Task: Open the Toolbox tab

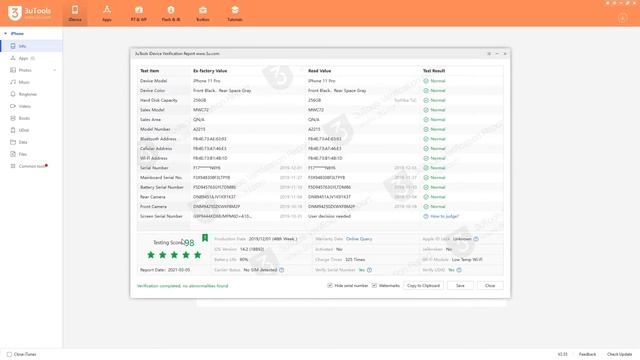Action: 203,13
